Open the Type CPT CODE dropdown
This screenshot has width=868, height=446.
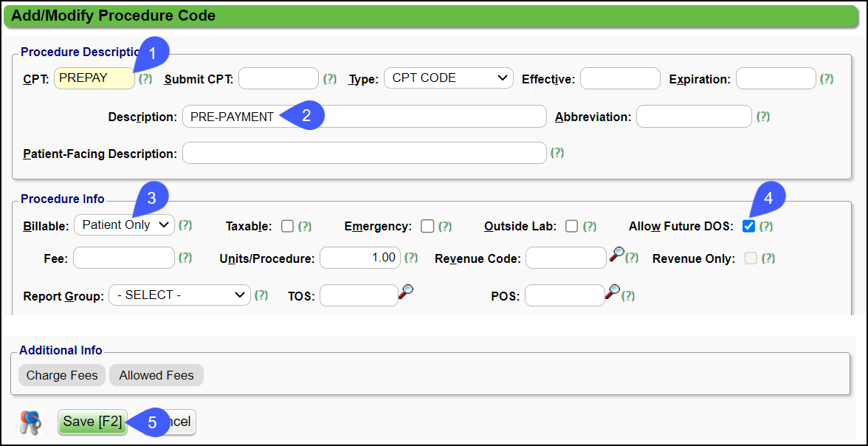coord(449,78)
